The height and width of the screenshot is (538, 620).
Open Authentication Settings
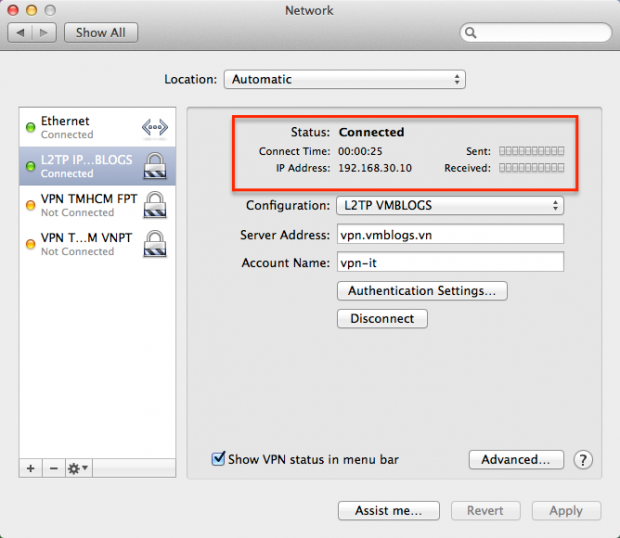coord(422,291)
